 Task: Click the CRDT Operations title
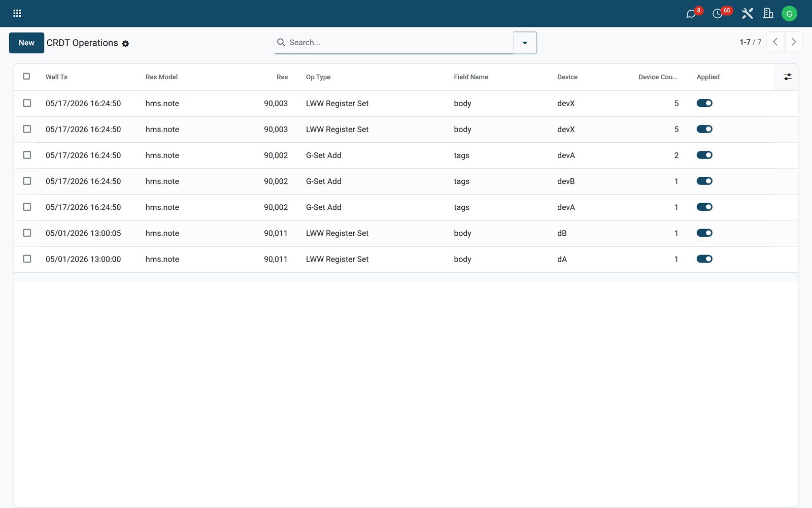(82, 43)
